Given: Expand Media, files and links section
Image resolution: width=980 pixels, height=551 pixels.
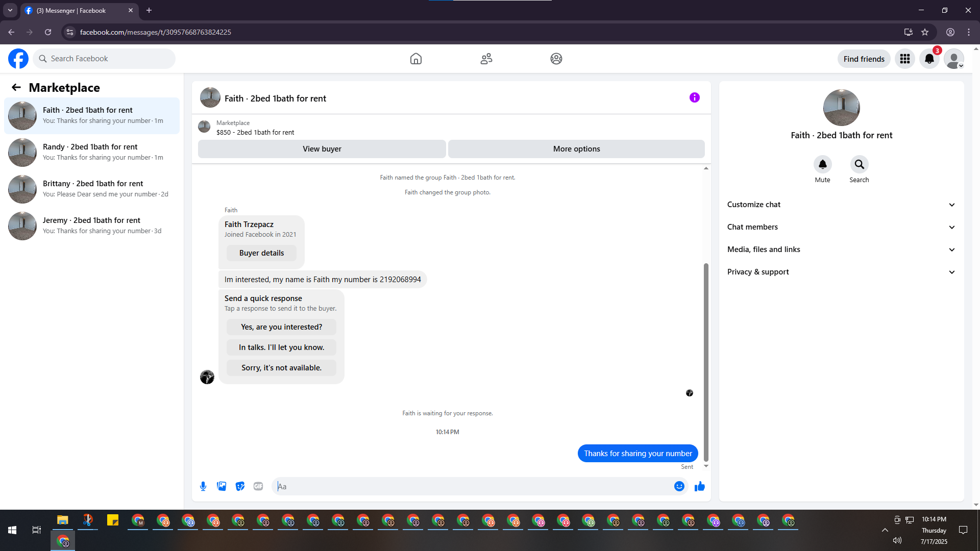Looking at the screenshot, I should [x=842, y=249].
